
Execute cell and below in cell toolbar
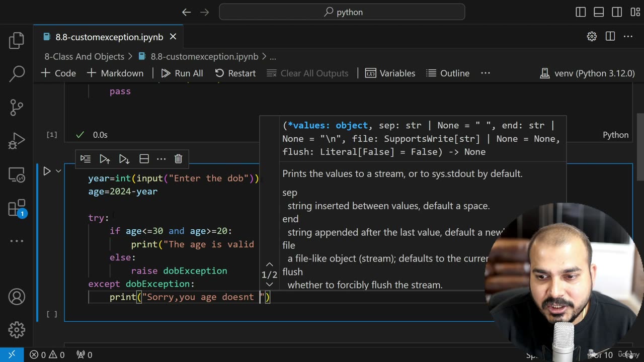point(124,159)
